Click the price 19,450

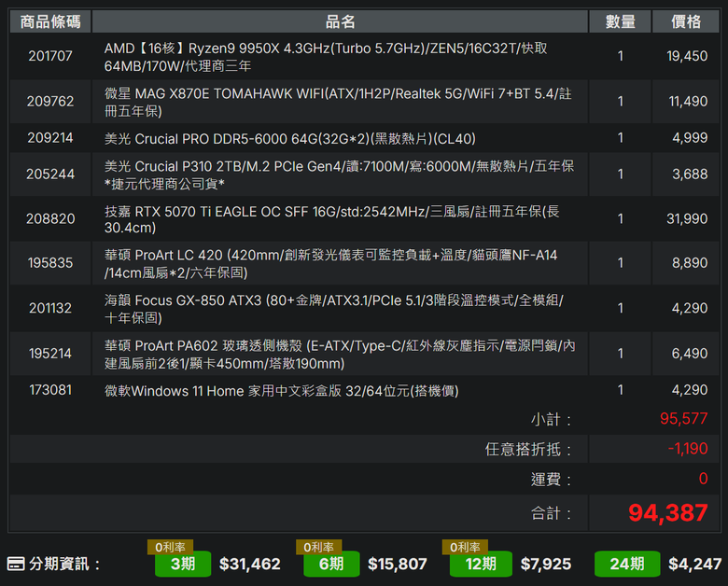687,56
